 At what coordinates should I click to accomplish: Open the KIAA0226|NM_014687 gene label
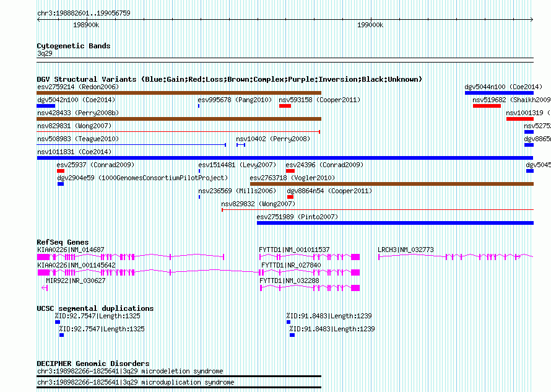71,250
